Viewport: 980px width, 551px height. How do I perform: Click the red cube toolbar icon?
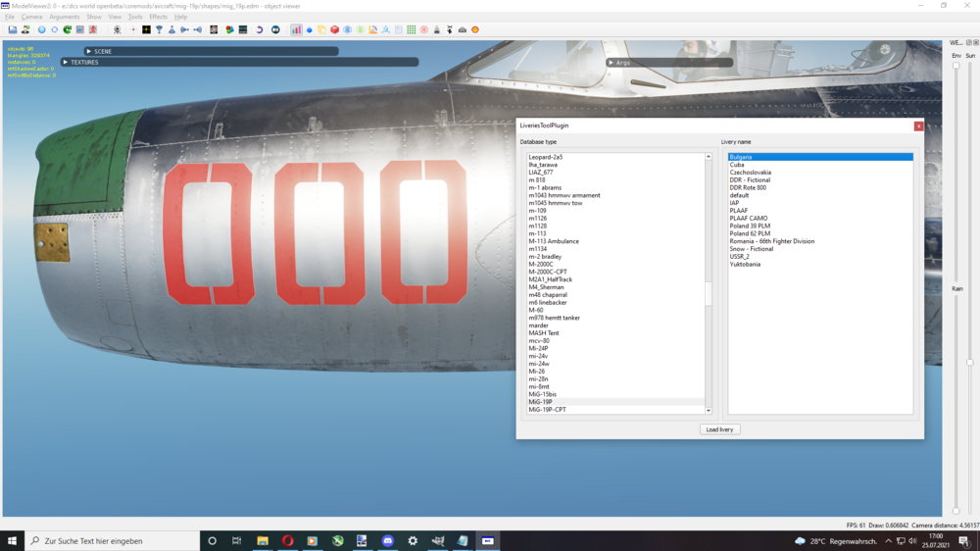(x=334, y=29)
